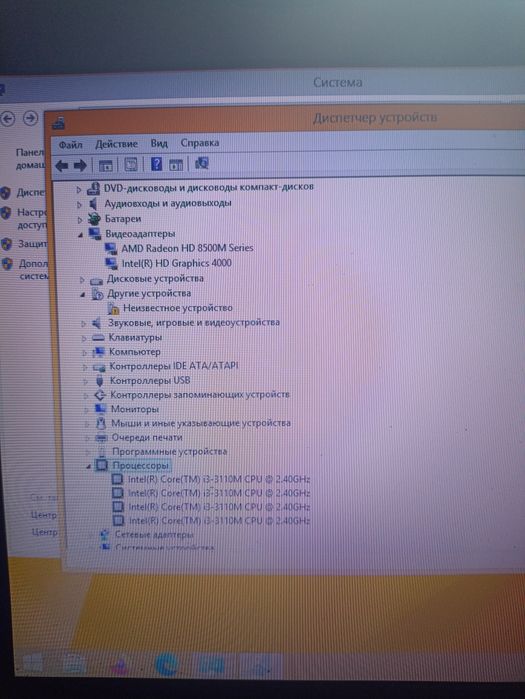Click the Forward arrow in Device Manager toolbar
Image resolution: width=525 pixels, height=699 pixels.
[x=80, y=166]
